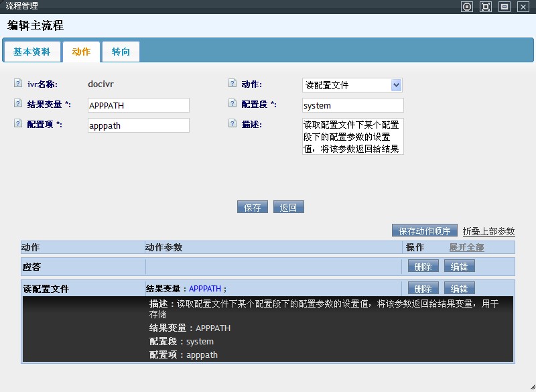Screen dimensions: 536x392
Task: Click the fullscreen icon with corner brackets
Action: point(486,7)
